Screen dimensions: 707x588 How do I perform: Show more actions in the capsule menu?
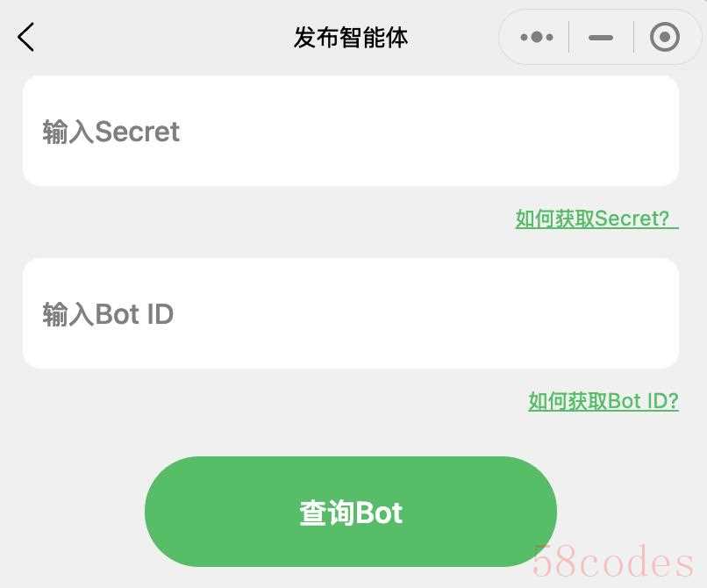(x=537, y=37)
